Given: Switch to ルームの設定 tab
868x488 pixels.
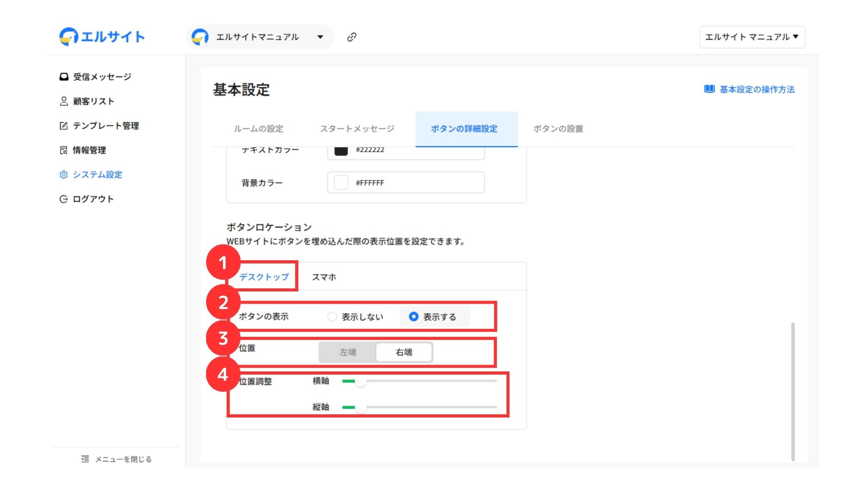Looking at the screenshot, I should 258,129.
